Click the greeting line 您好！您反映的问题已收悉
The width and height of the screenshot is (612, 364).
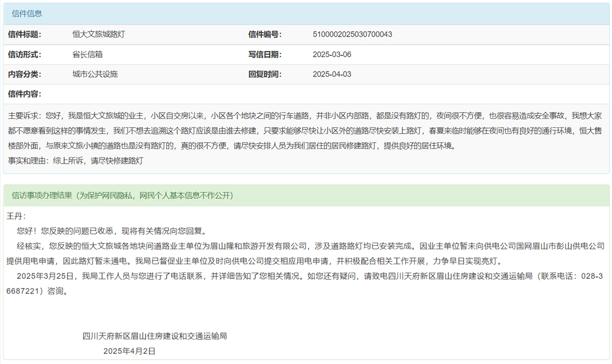coord(111,231)
